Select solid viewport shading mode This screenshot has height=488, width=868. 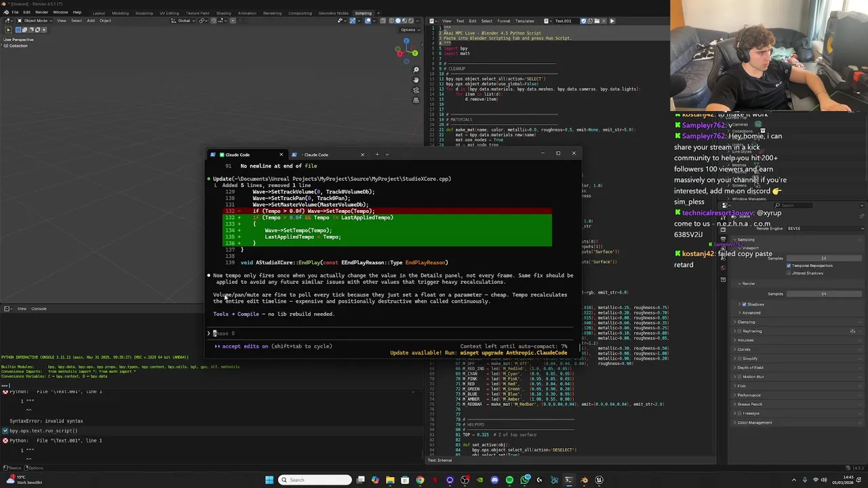tap(398, 20)
